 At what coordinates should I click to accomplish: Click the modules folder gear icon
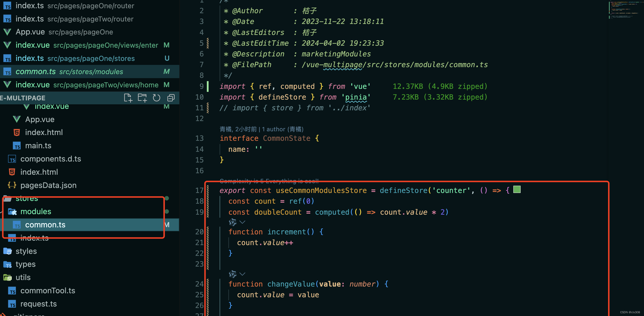point(12,212)
